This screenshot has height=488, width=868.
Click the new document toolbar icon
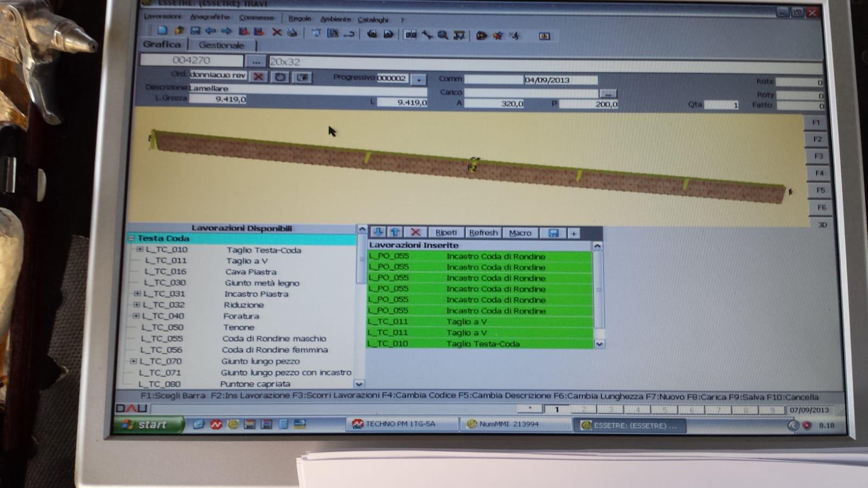(162, 31)
